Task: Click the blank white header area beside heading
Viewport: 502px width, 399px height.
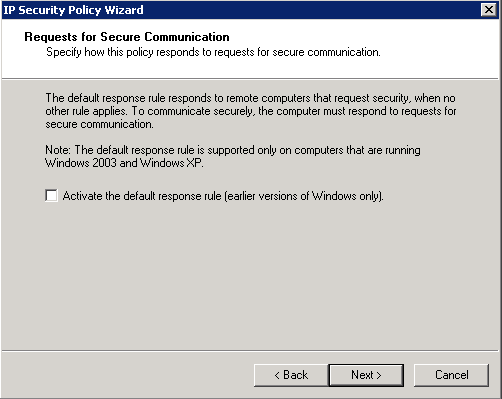Action: pos(367,37)
